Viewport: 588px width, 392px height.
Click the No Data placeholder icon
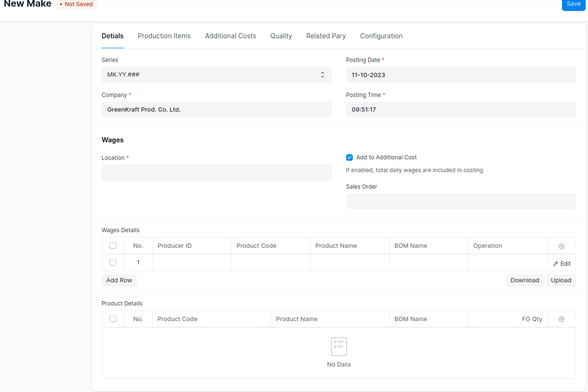pos(339,347)
